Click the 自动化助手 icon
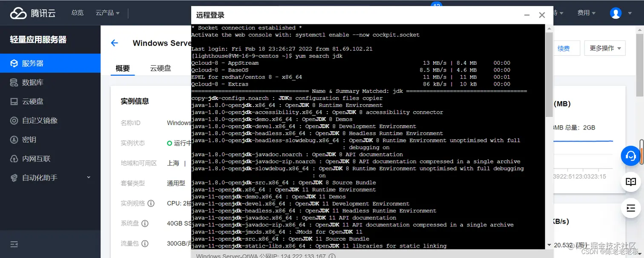This screenshot has width=644, height=258. coord(14,178)
